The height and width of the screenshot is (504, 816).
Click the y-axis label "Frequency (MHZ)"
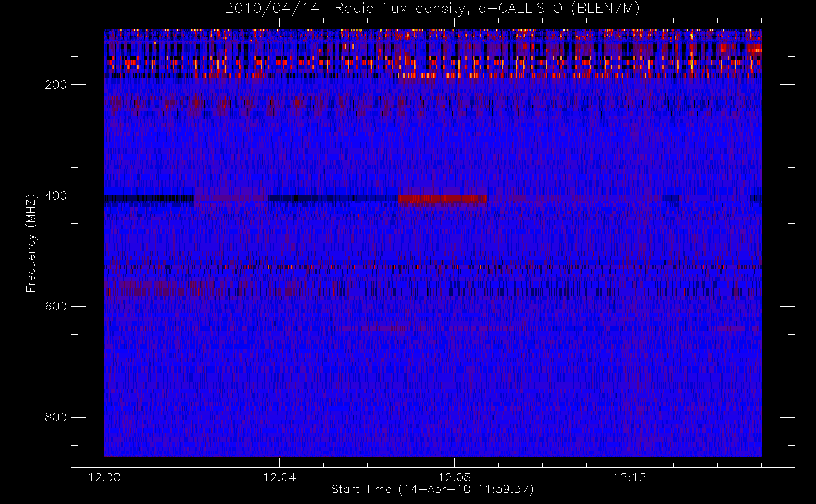31,243
